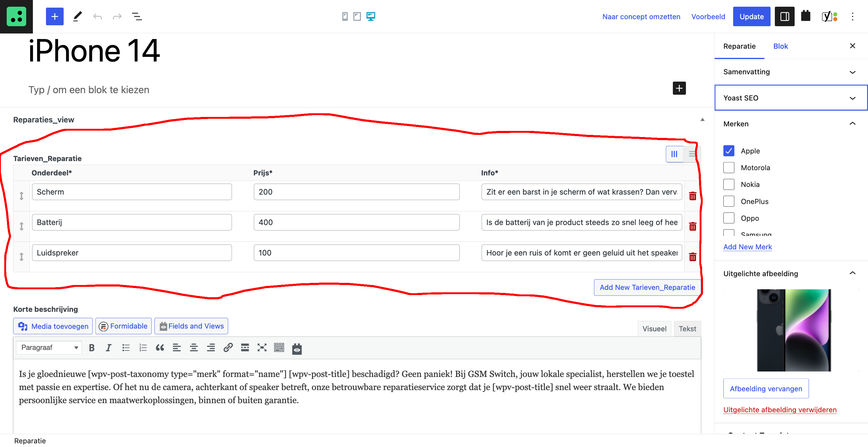Expand the Samenvatting panel
Viewport: 868px width, 447px height.
point(790,72)
